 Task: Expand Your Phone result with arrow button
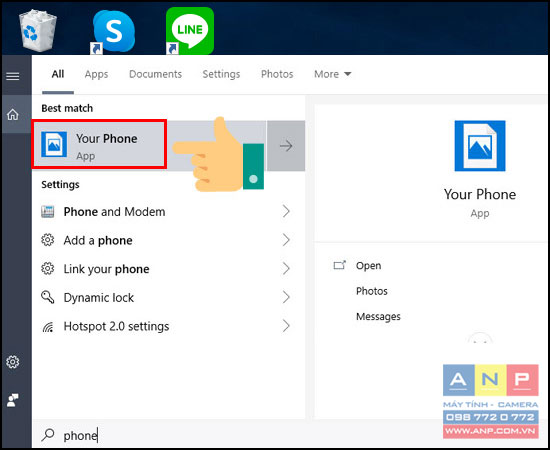286,146
